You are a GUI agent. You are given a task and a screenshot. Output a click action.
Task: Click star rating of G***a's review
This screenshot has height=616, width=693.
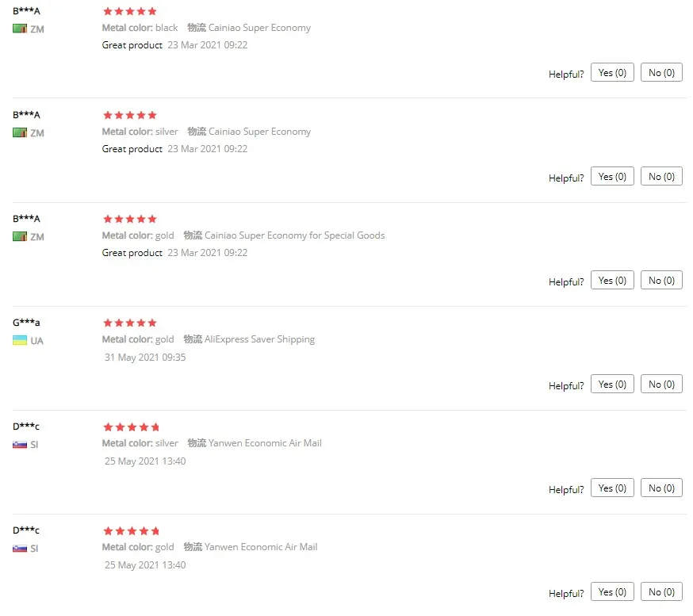click(130, 323)
